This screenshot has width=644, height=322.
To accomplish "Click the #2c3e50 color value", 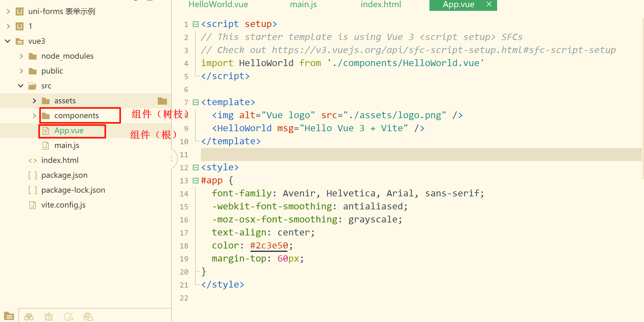I will pos(269,246).
